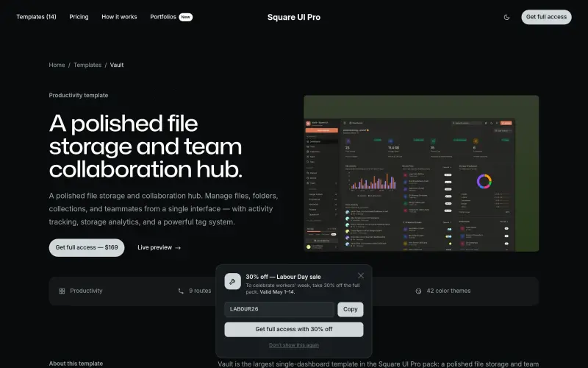The width and height of the screenshot is (588, 368).
Task: Click the wrench icon in sale popup
Action: tap(232, 281)
